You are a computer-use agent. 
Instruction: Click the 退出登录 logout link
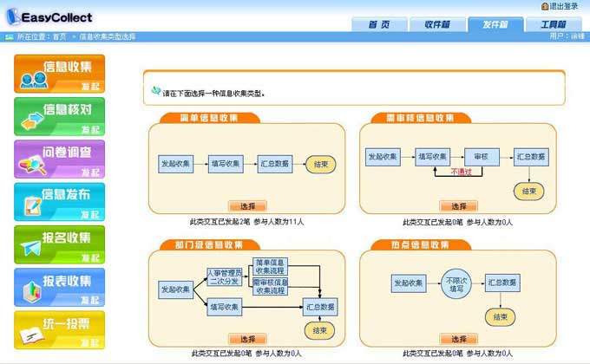(560, 6)
